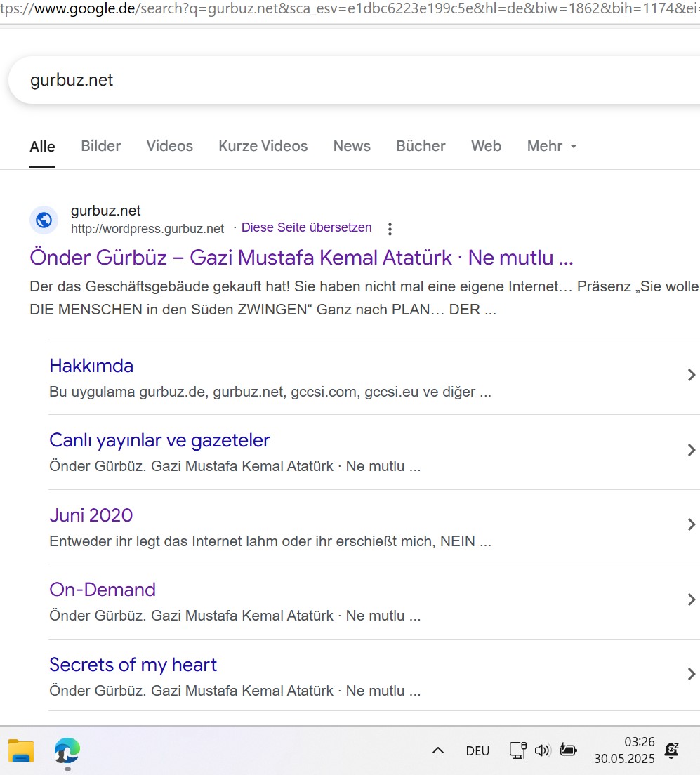
Task: Show hidden tray icons chevron
Action: pyautogui.click(x=438, y=751)
